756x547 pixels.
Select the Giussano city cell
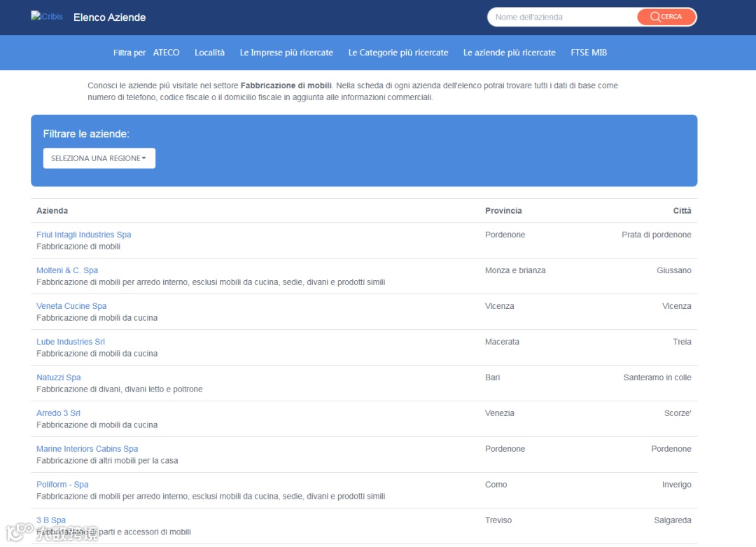(674, 270)
